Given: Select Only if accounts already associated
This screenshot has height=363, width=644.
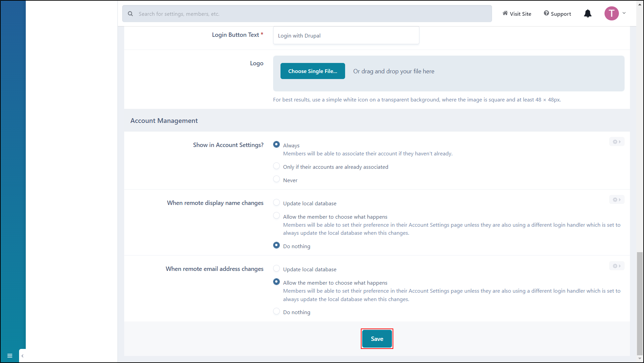Looking at the screenshot, I should point(276,166).
